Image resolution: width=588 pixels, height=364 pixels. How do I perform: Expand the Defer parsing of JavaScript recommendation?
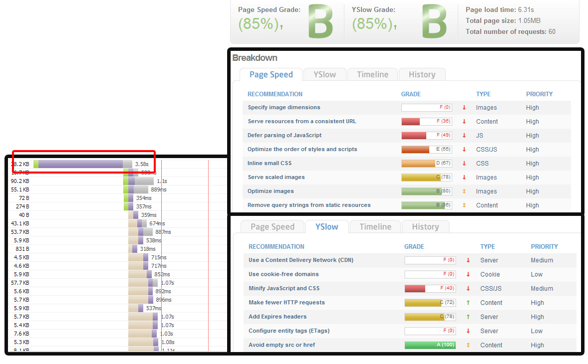click(284, 135)
